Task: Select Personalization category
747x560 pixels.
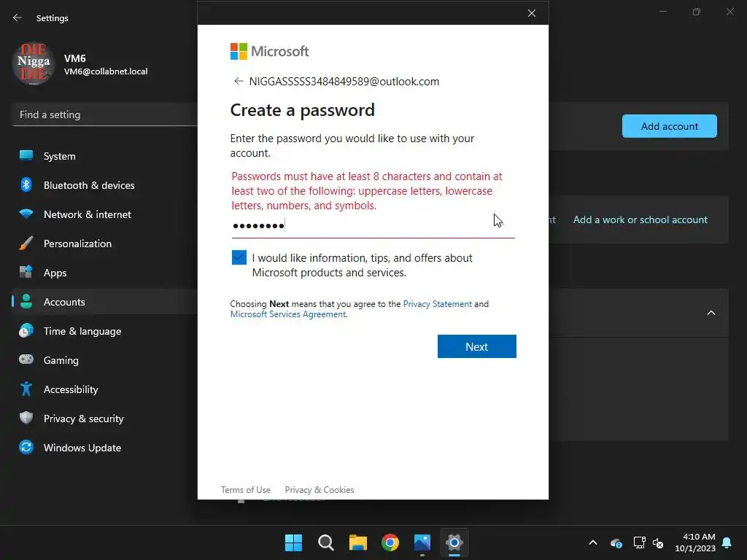Action: (105, 244)
